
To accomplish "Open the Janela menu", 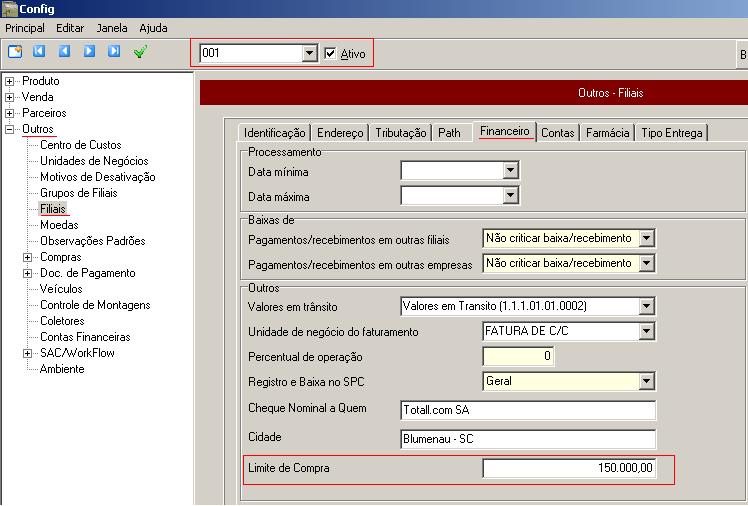I will [112, 28].
